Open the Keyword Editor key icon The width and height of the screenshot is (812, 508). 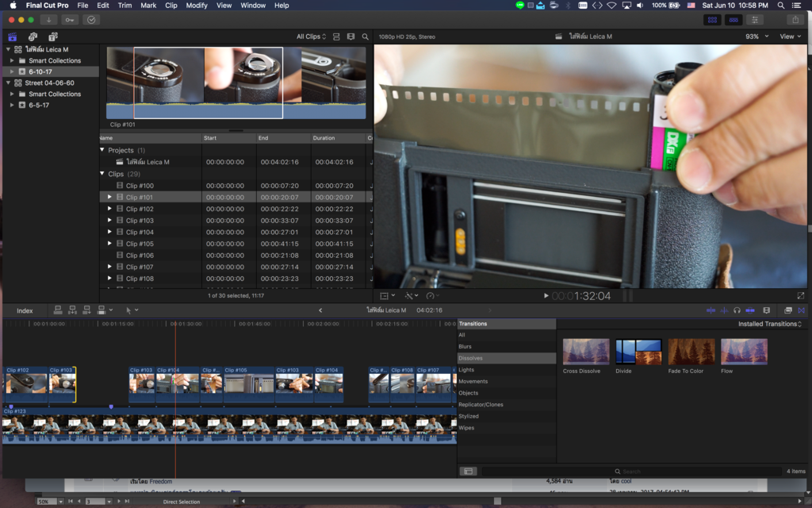click(71, 19)
